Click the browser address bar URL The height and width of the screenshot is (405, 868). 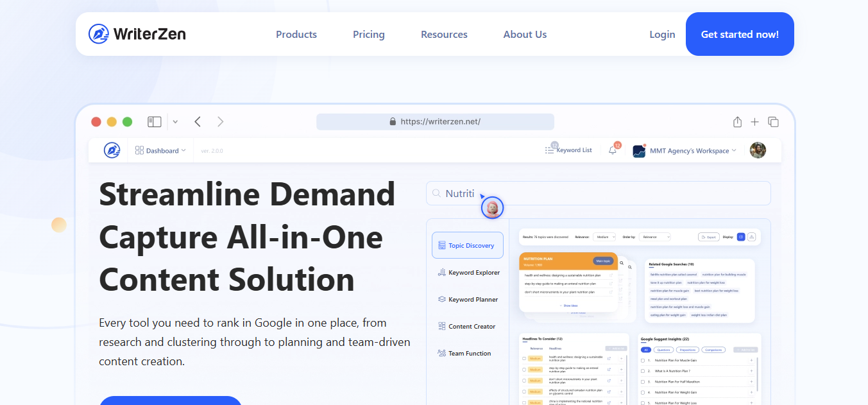[x=435, y=121]
